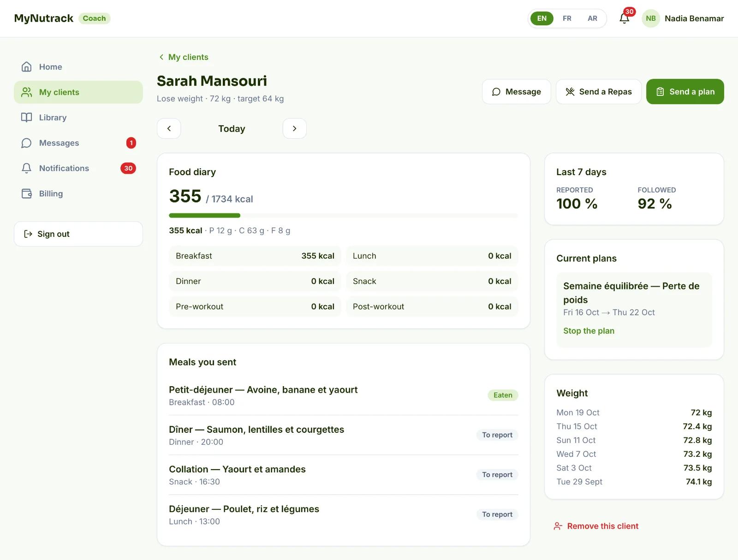Screen dimensions: 738x560
Task: Switch language to AR
Action: [592, 18]
